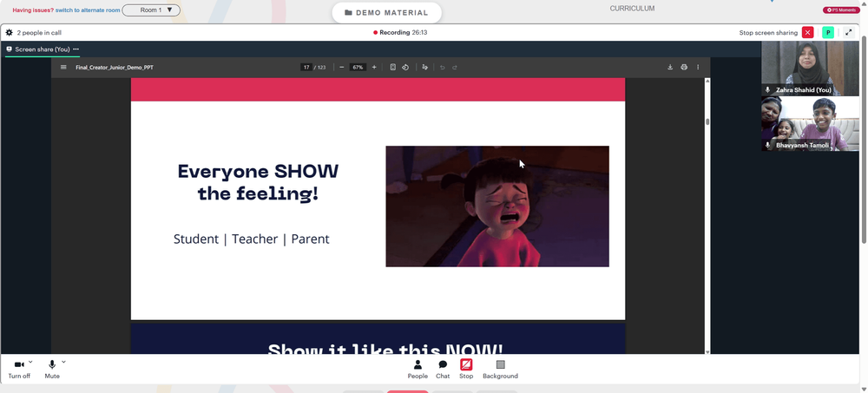Screen dimensions: 868x393
Task: Zoom out the PDF with the minus icon
Action: 341,68
